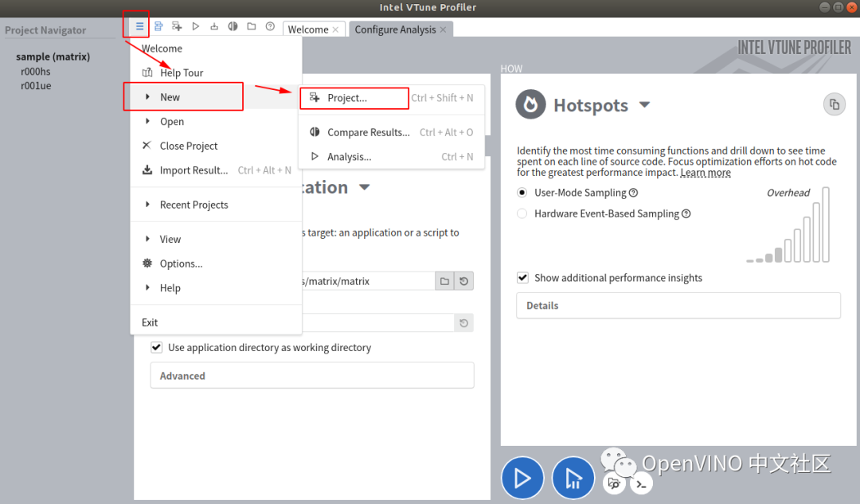
Task: Click help icon beside User-Mode Sampling
Action: click(634, 193)
